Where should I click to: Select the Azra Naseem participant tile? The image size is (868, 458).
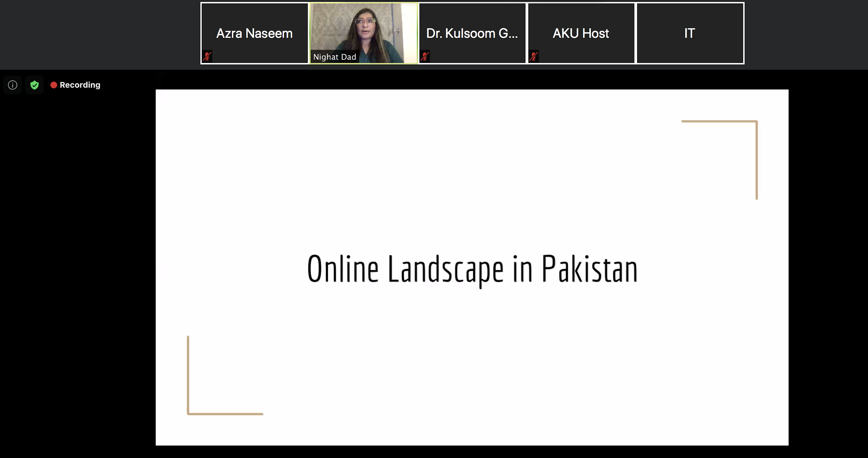(254, 33)
